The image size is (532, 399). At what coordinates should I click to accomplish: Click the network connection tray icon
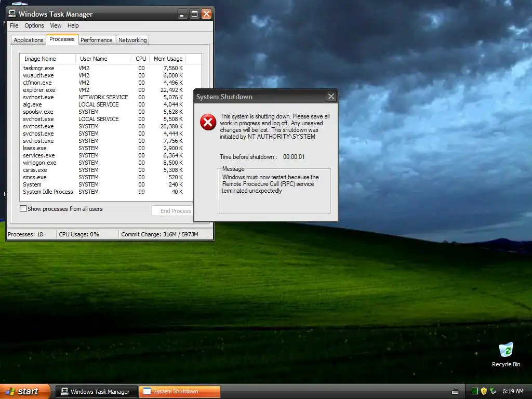point(493,391)
